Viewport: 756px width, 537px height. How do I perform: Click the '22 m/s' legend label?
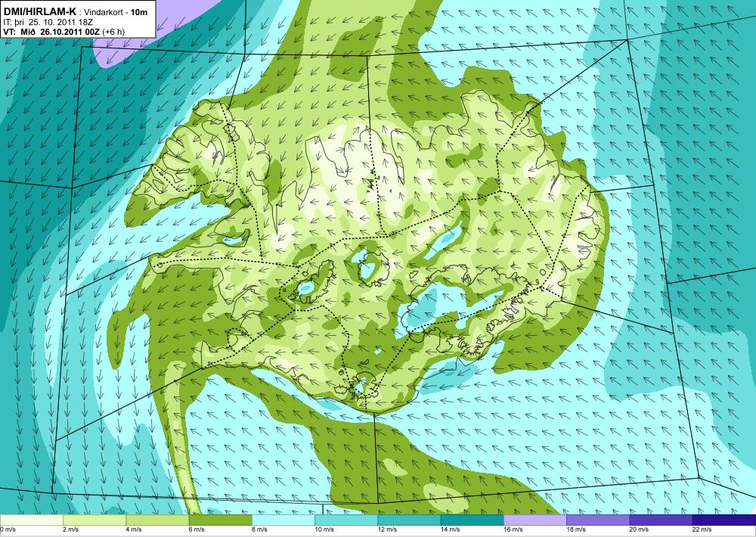[702, 529]
